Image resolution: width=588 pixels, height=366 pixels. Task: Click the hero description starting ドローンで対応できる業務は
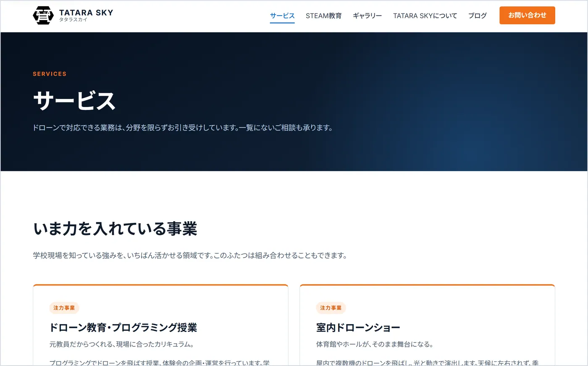(x=183, y=128)
